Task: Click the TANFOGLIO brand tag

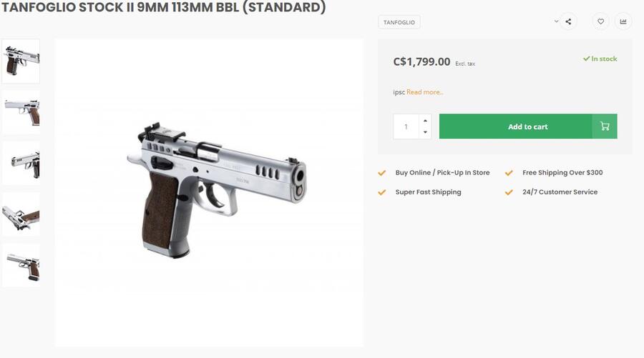Action: [399, 22]
